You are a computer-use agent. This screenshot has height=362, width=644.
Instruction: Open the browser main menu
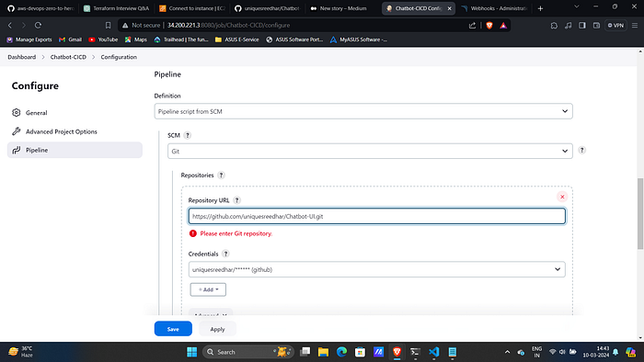pos(635,25)
